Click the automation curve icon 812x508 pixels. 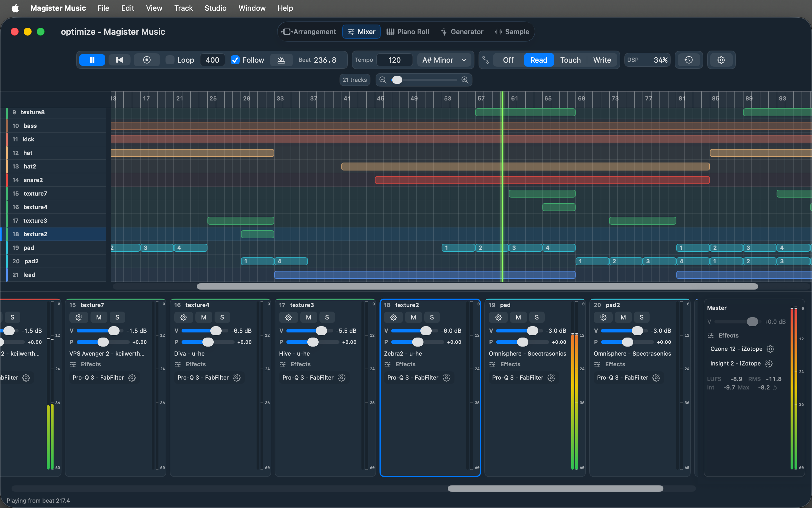(485, 60)
